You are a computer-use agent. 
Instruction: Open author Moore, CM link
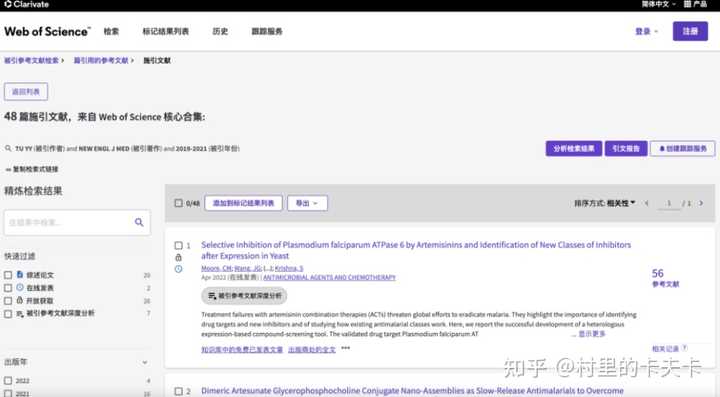coord(216,268)
